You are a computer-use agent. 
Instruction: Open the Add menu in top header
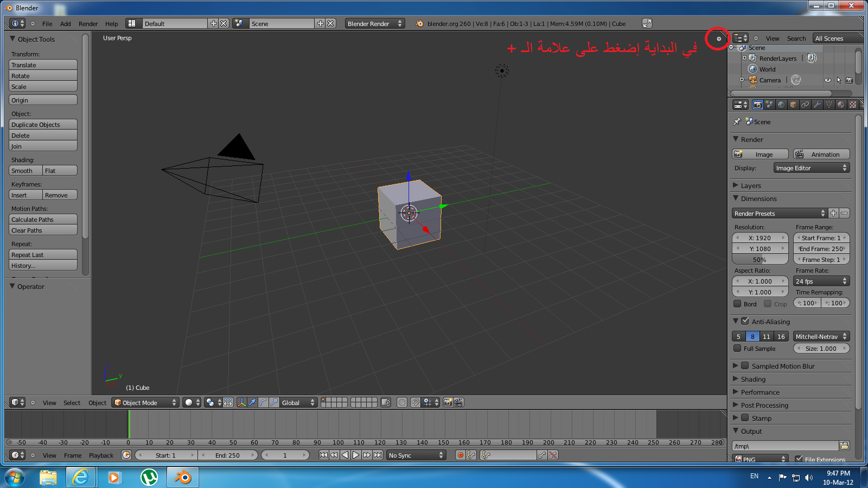pos(65,24)
